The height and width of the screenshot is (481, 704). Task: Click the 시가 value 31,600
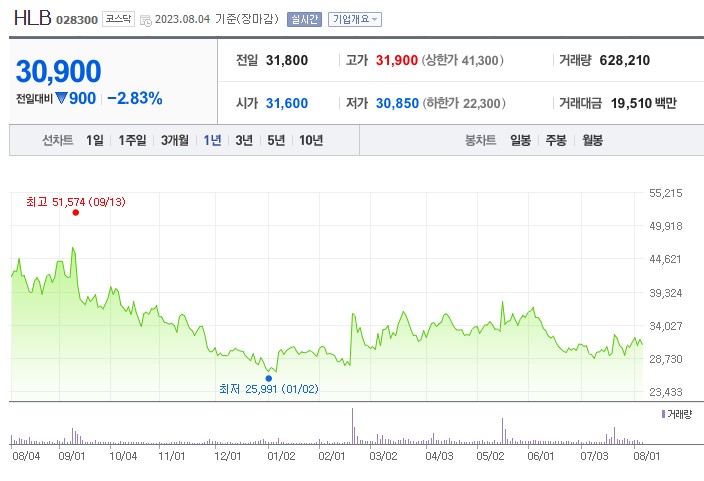point(287,103)
